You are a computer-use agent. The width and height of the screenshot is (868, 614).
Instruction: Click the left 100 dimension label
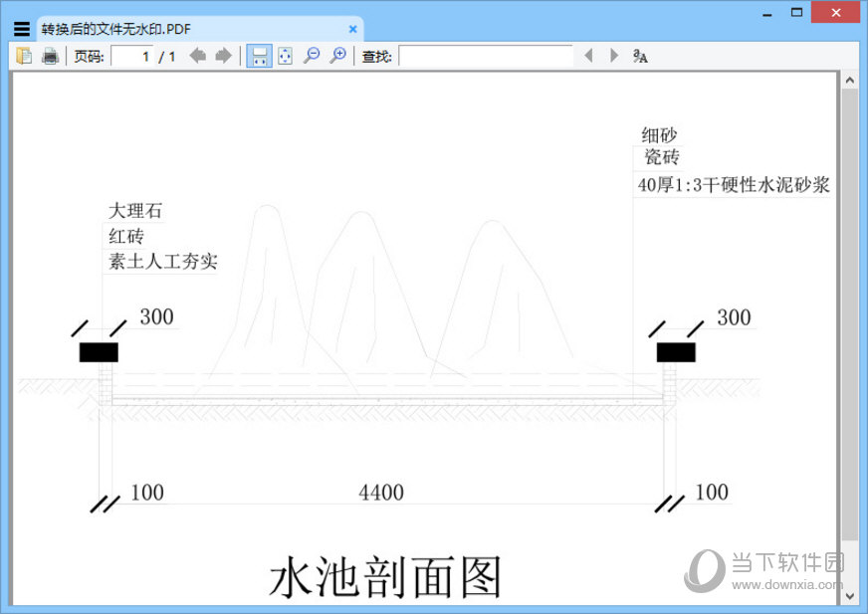pos(147,493)
